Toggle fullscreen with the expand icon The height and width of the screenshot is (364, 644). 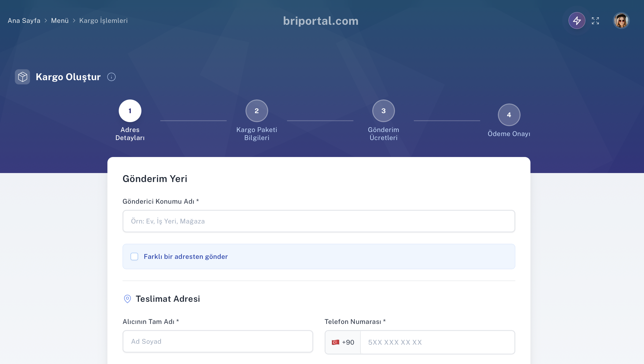point(595,21)
